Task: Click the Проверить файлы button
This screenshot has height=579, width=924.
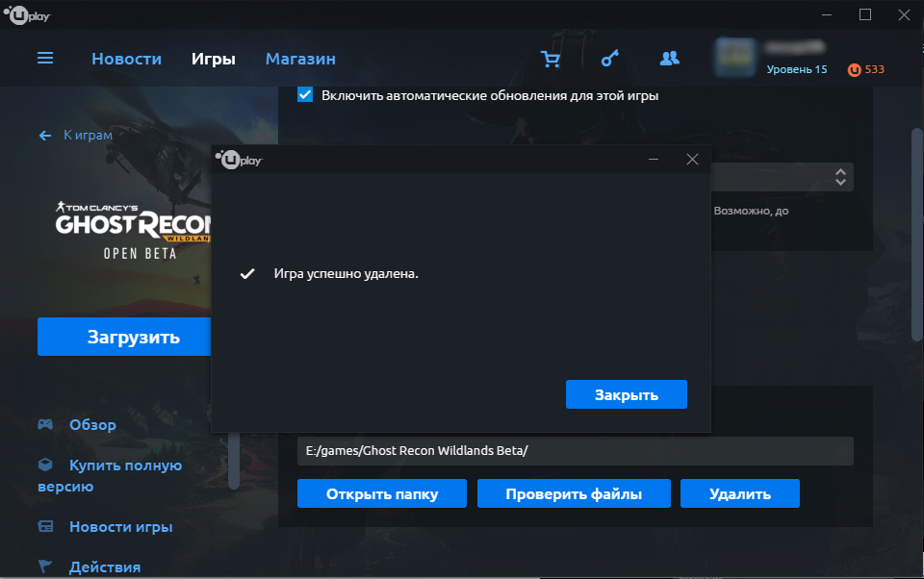Action: pos(574,493)
